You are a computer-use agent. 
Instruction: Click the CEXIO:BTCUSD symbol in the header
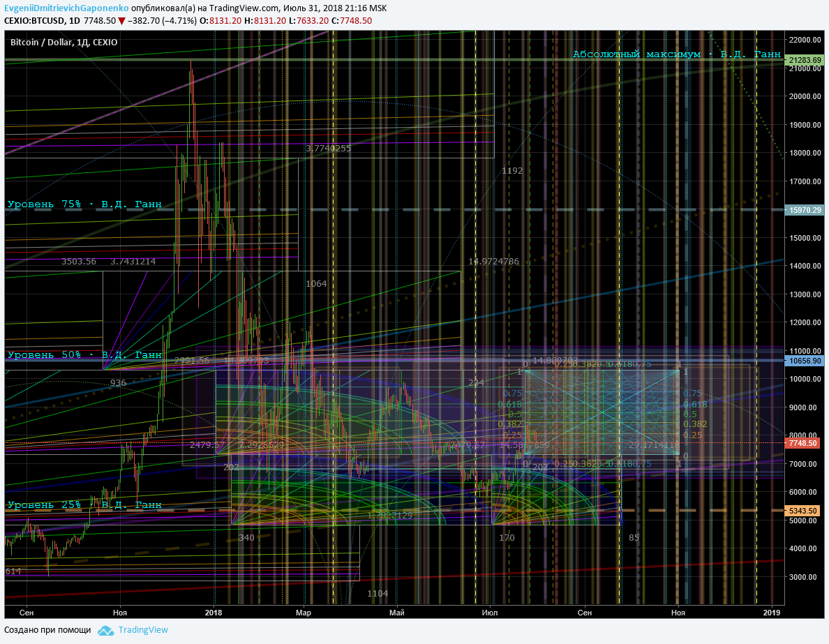[x=33, y=21]
